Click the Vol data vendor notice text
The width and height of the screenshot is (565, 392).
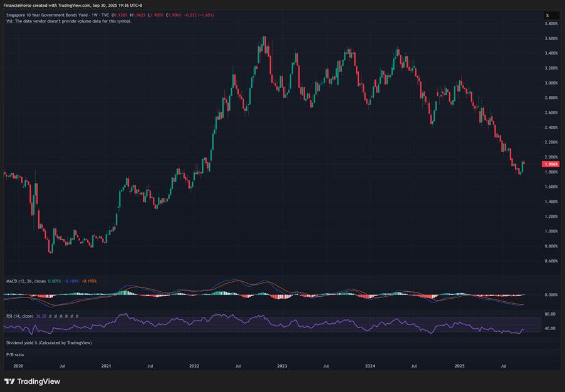click(x=69, y=21)
